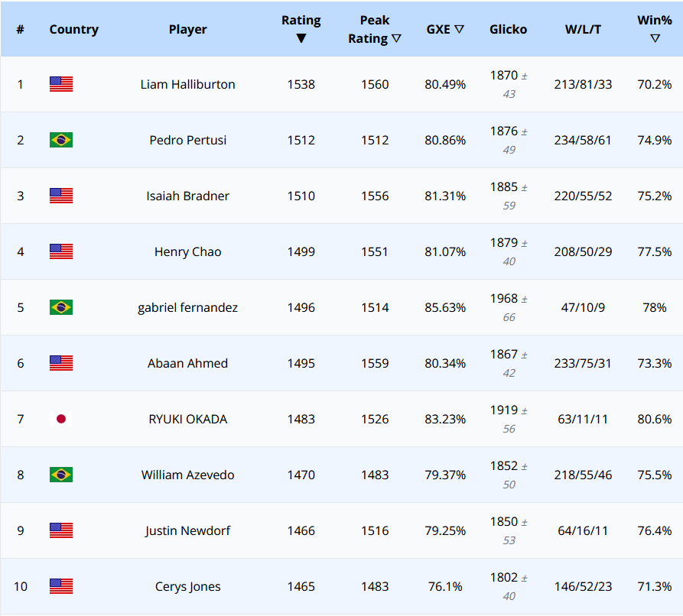Click Glicko value 1852 ± 50
This screenshot has width=683, height=616.
point(509,475)
